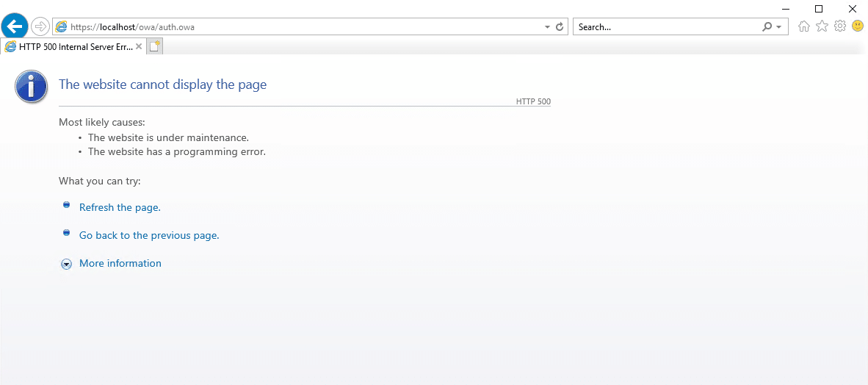868x385 pixels.
Task: Open the Home page icon
Action: 804,26
